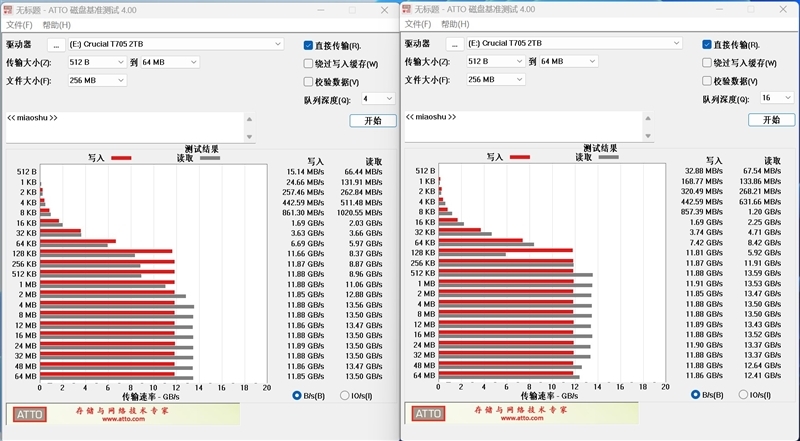Image resolution: width=800 pixels, height=441 pixels.
Task: Open 64 MB transfer size dropdown, left window
Action: point(170,62)
